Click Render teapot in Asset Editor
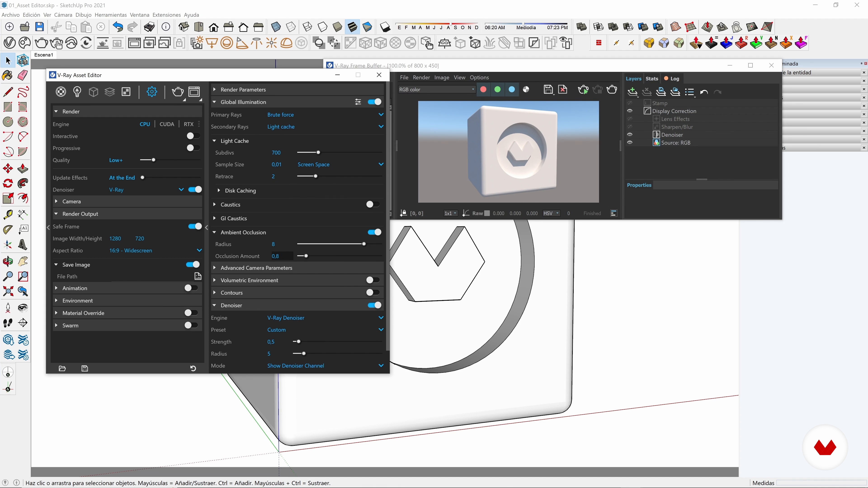Screen dimensions: 868x488 [178, 91]
